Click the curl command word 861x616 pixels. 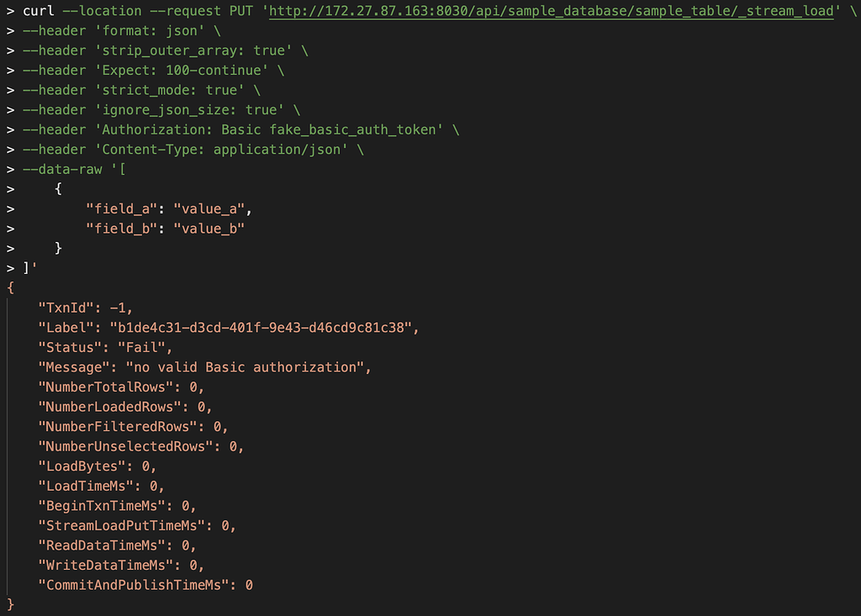(x=39, y=11)
